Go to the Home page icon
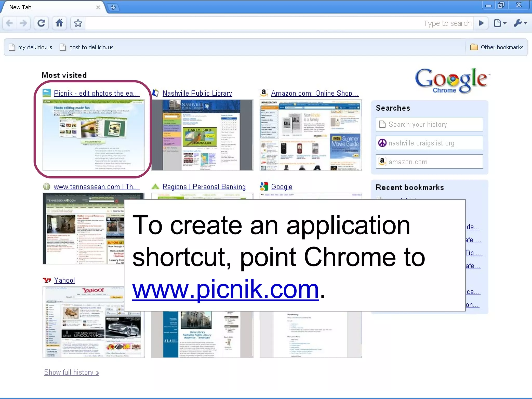The width and height of the screenshot is (532, 399). click(59, 23)
